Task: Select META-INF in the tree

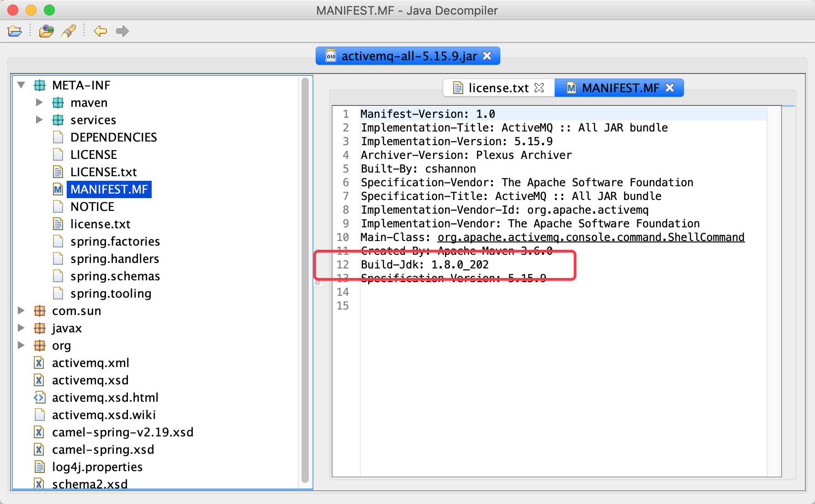Action: 81,85
